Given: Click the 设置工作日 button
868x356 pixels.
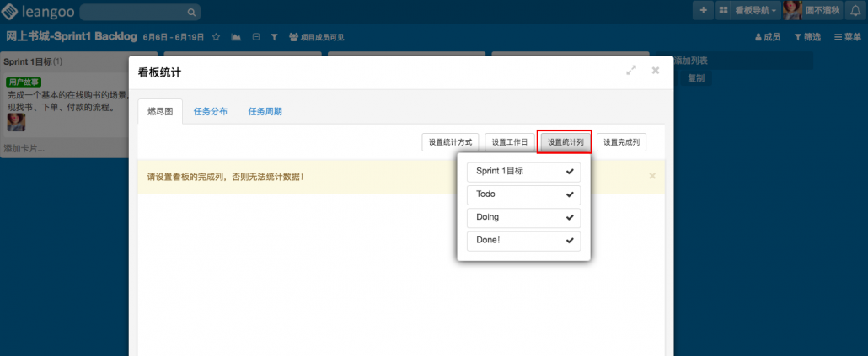Looking at the screenshot, I should (509, 142).
